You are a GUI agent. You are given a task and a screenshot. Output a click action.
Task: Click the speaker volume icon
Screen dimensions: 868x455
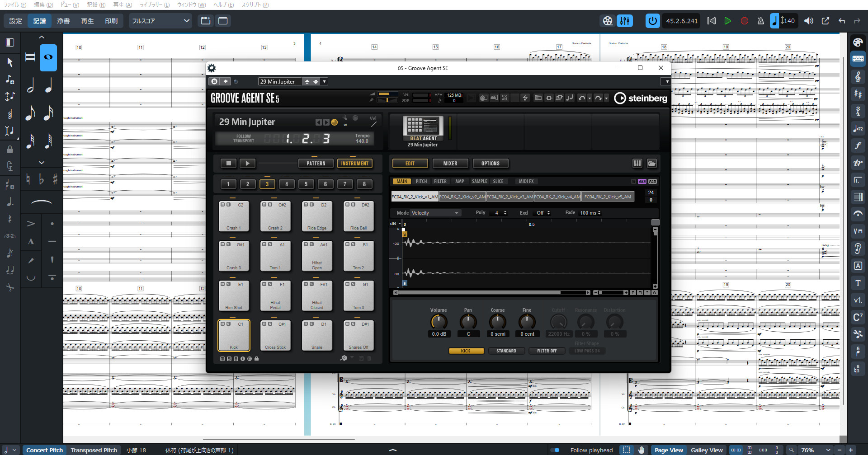pyautogui.click(x=809, y=21)
